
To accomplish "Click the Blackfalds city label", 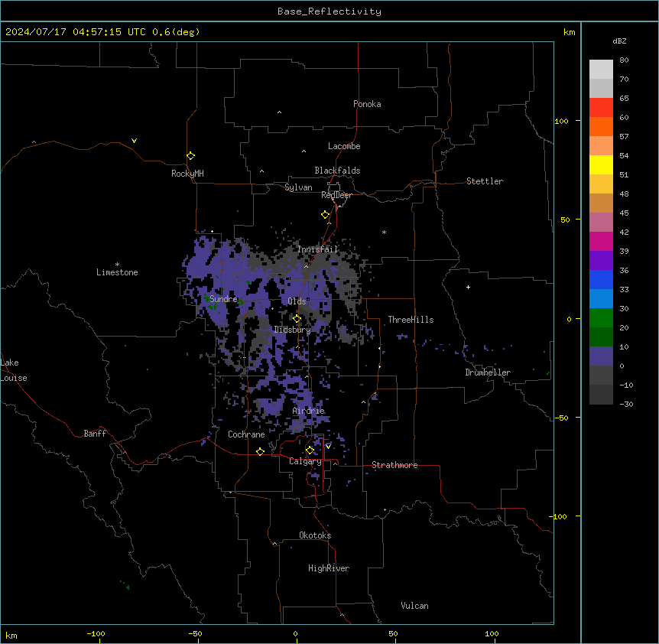I will [337, 171].
